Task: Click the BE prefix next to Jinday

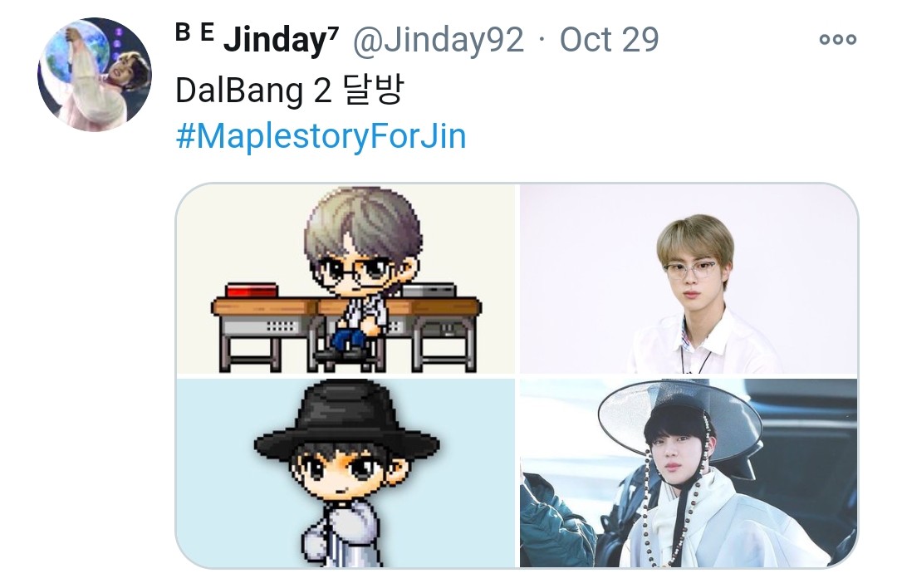Action: click(194, 32)
